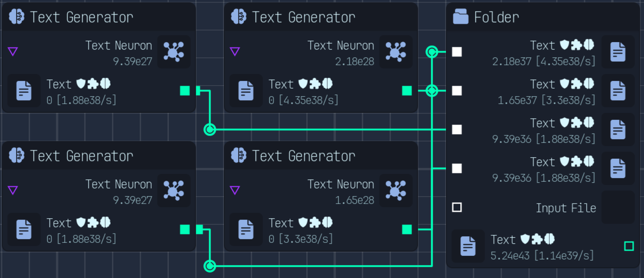Click the brain icon of the 1.65e28 Text Generator
This screenshot has height=278, width=644.
(x=239, y=156)
